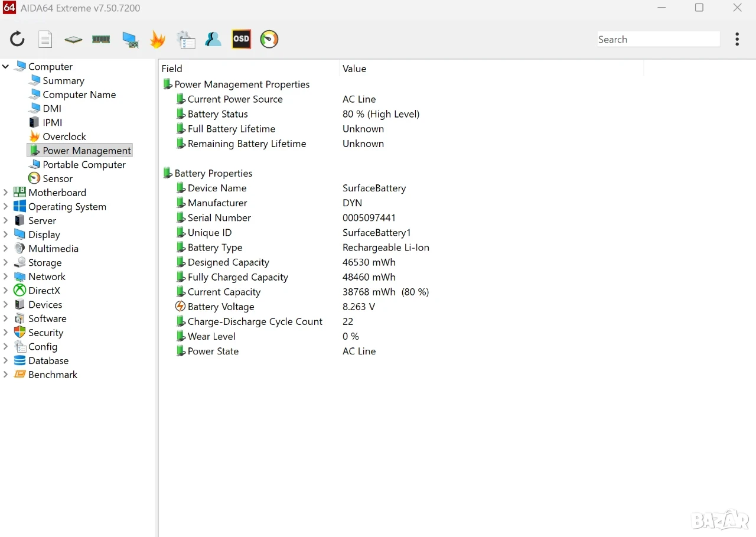756x537 pixels.
Task: Click the Search input field
Action: tap(659, 40)
